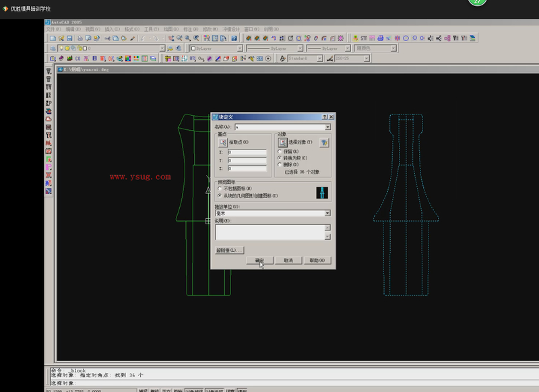Open the 编辑 (Edit) menu
Image resolution: width=539 pixels, height=392 pixels.
(x=73, y=29)
